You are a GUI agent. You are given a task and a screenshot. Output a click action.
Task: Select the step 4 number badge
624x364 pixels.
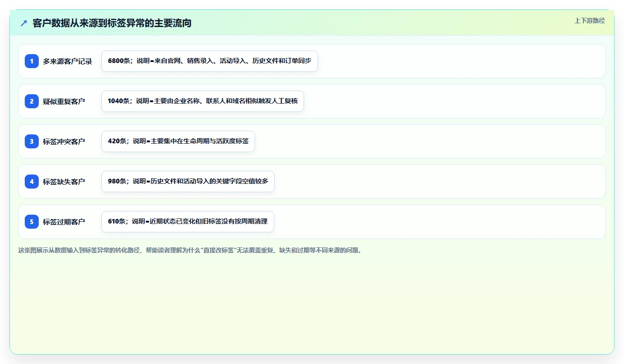pyautogui.click(x=32, y=182)
